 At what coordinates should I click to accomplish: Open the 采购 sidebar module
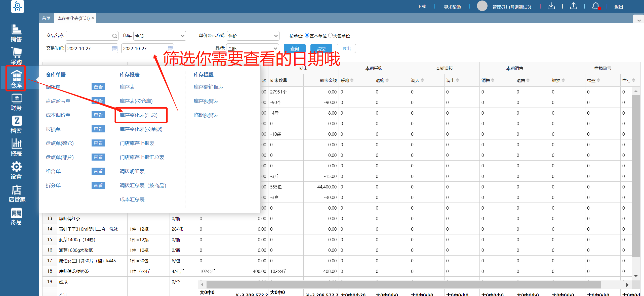coord(16,56)
